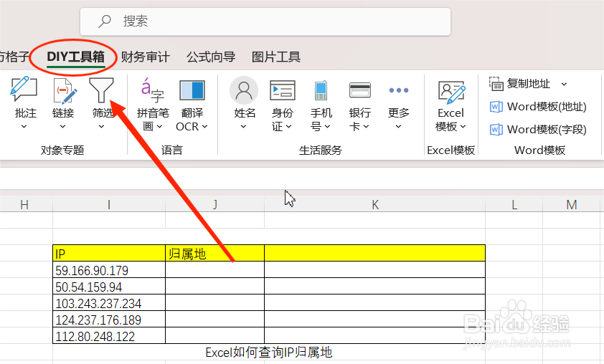Image resolution: width=604 pixels, height=364 pixels.
Task: Select the 归属地 header cell
Action: (x=215, y=253)
